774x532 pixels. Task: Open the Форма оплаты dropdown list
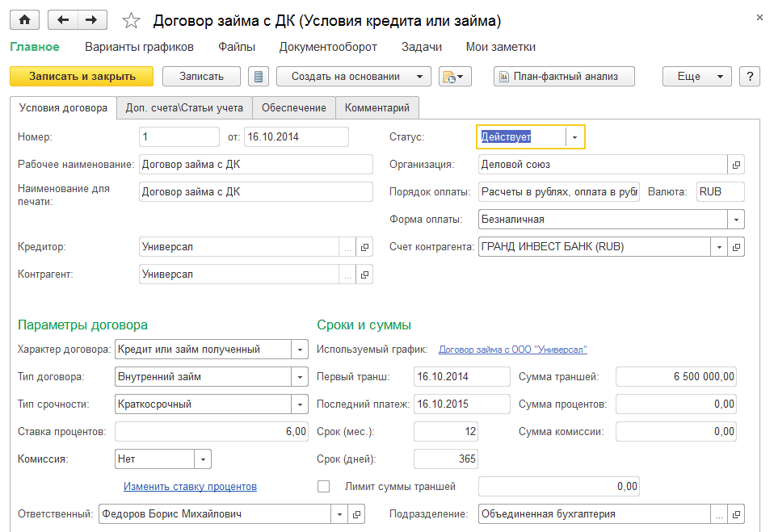click(735, 220)
